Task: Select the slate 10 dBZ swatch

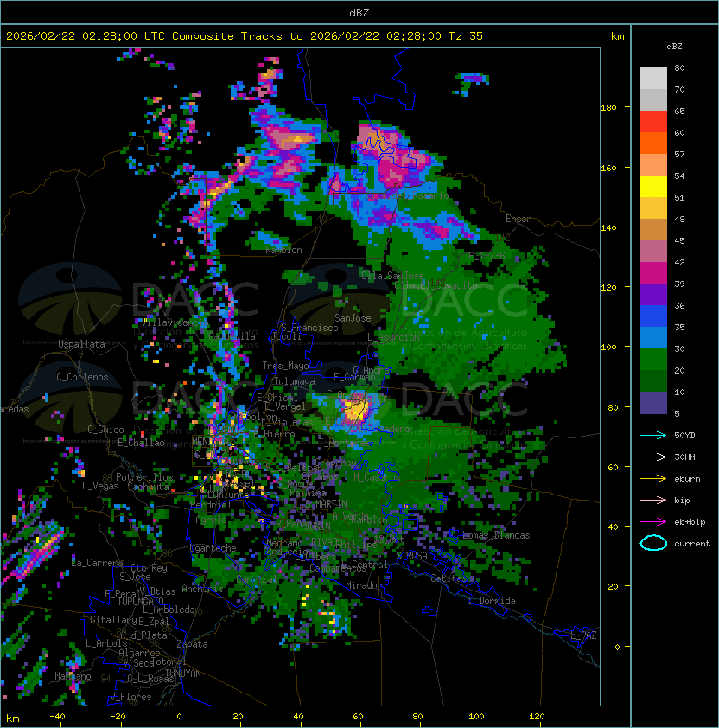Action: (x=653, y=403)
